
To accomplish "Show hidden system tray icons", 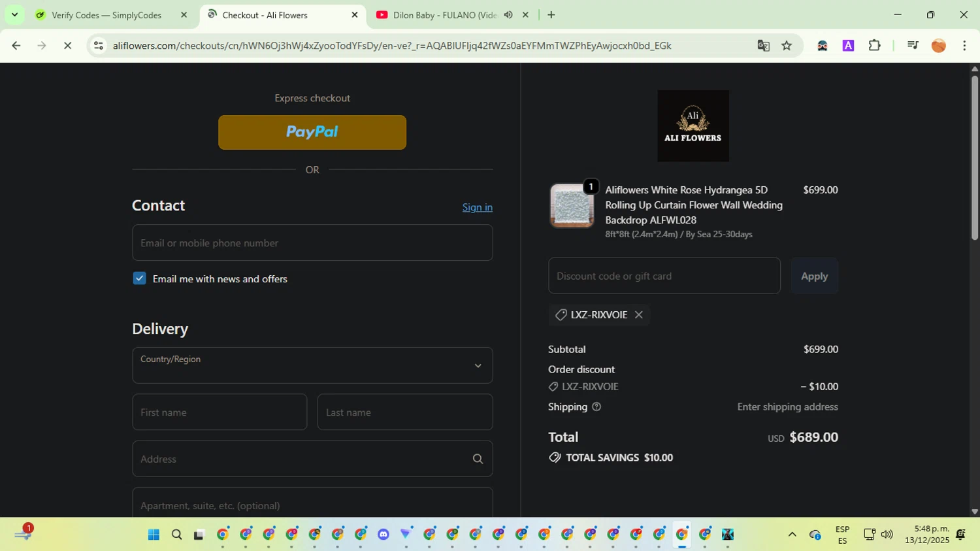I will click(x=792, y=535).
